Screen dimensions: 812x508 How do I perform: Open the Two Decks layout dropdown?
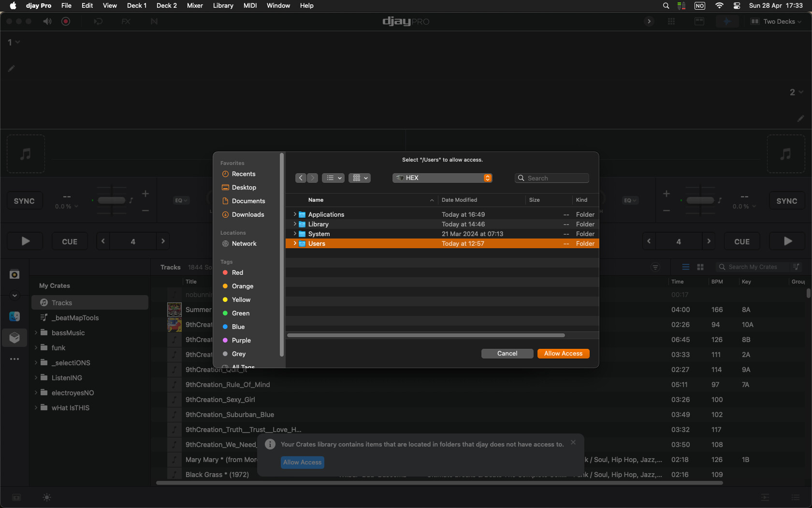(776, 21)
